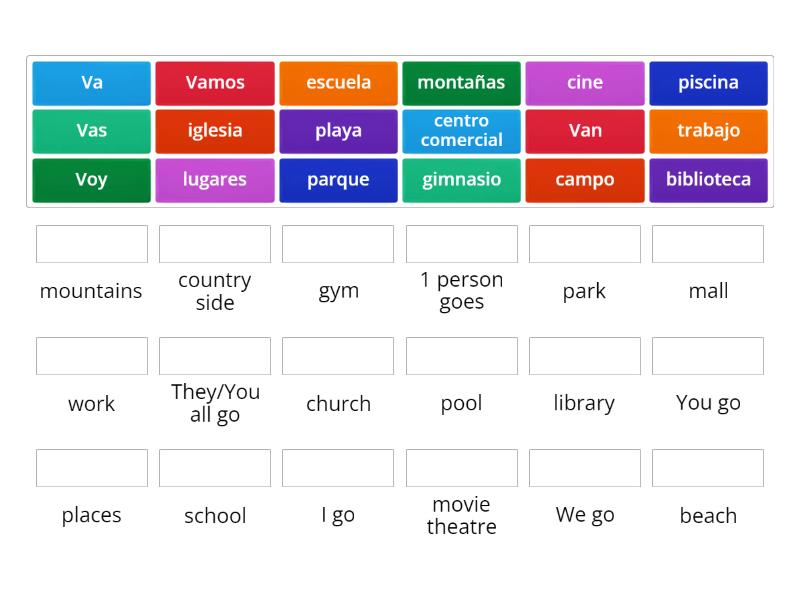Pick the orange 'escuela' tile
The width and height of the screenshot is (800, 600).
pyautogui.click(x=338, y=83)
